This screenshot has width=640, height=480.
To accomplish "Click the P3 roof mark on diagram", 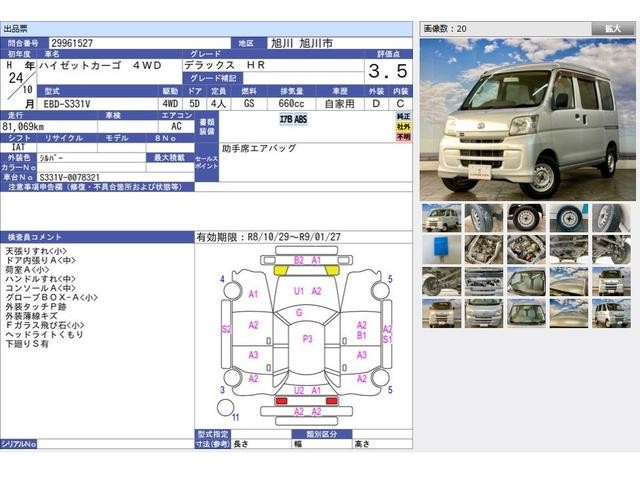I will tap(307, 339).
